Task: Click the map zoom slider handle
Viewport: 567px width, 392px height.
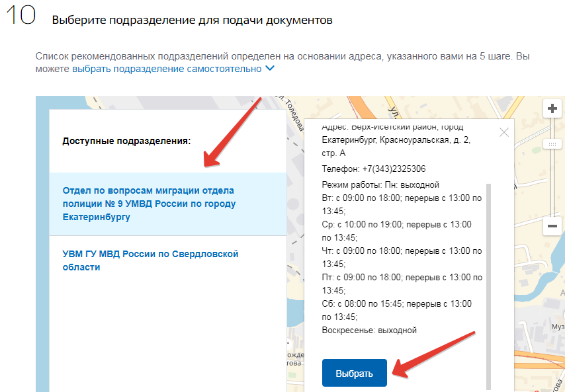Action: pyautogui.click(x=552, y=144)
